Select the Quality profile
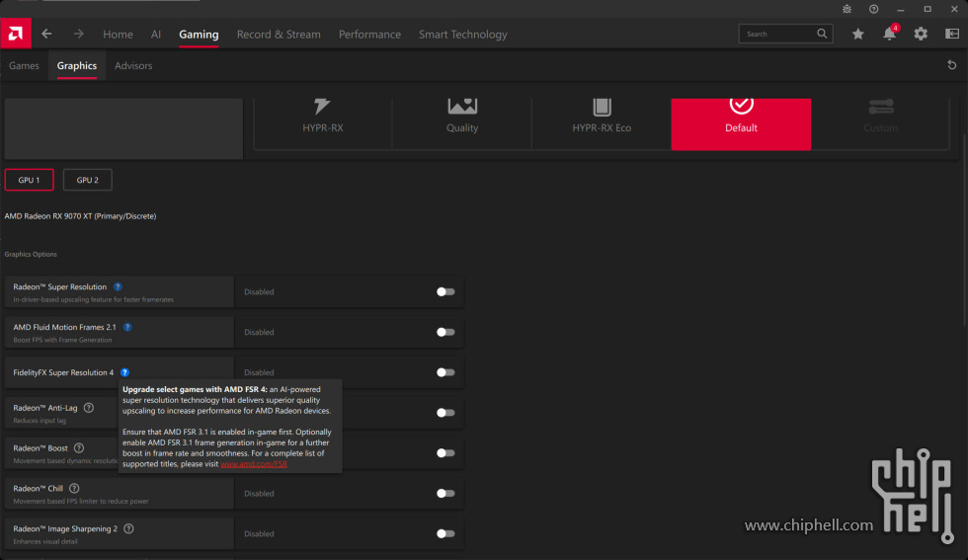The image size is (968, 560). click(462, 123)
